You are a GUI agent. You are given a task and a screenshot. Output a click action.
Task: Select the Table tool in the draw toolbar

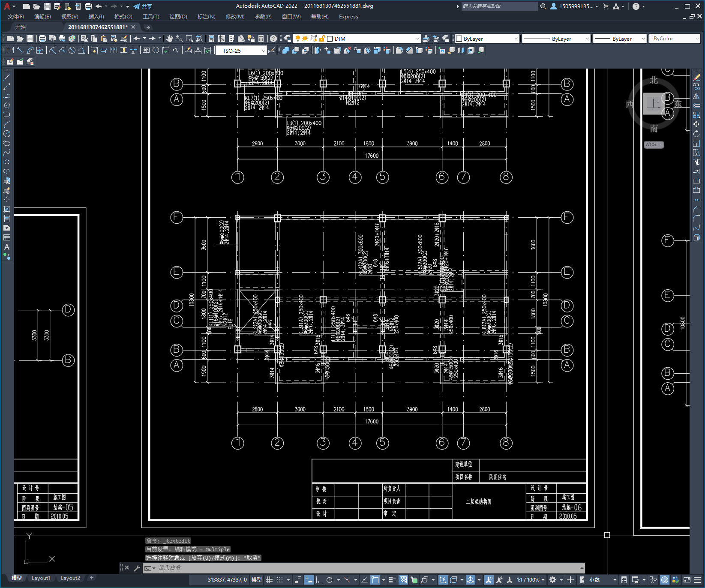[7, 237]
